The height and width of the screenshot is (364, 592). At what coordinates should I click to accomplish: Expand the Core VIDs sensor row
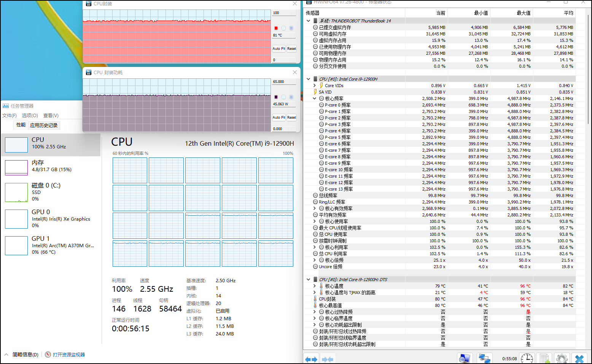tap(315, 86)
